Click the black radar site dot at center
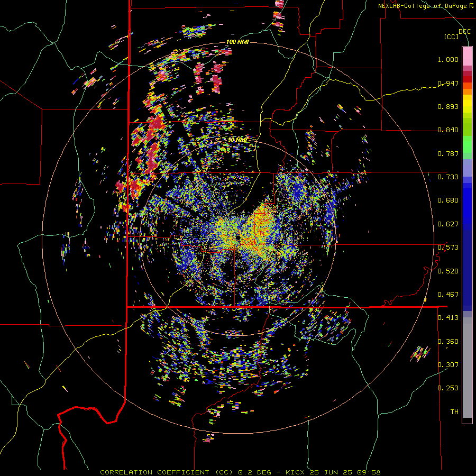476x476 pixels. (237, 237)
